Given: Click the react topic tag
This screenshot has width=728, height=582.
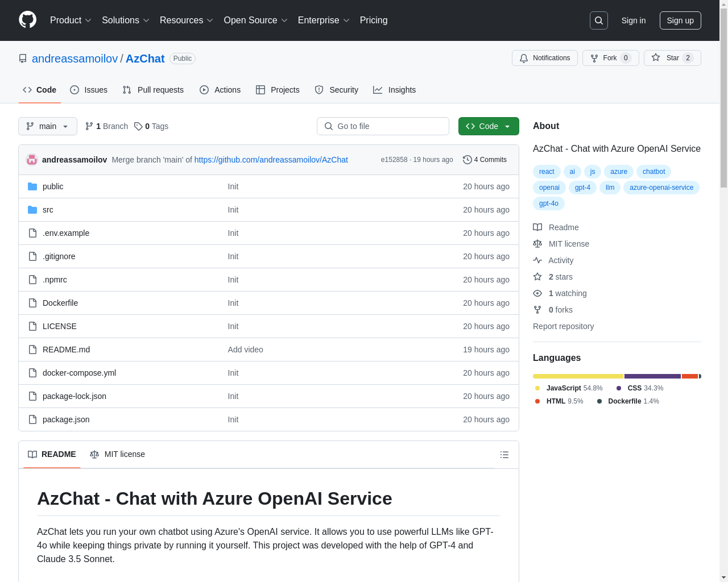Looking at the screenshot, I should click(x=547, y=172).
